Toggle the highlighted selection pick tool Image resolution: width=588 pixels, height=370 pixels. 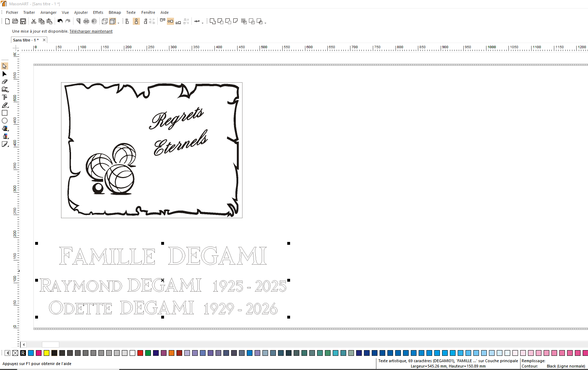[x=5, y=66]
